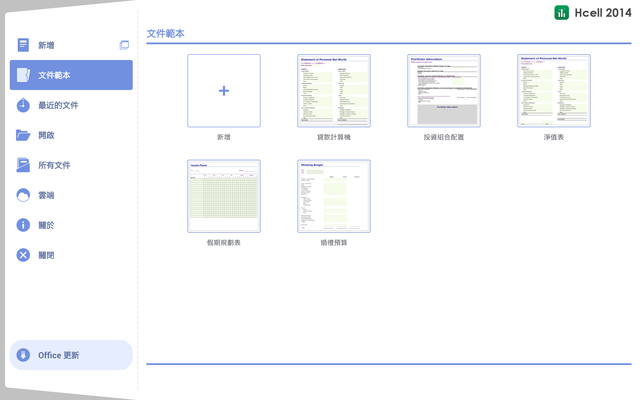Click the Office 更新 button
This screenshot has width=640, height=400.
(71, 355)
